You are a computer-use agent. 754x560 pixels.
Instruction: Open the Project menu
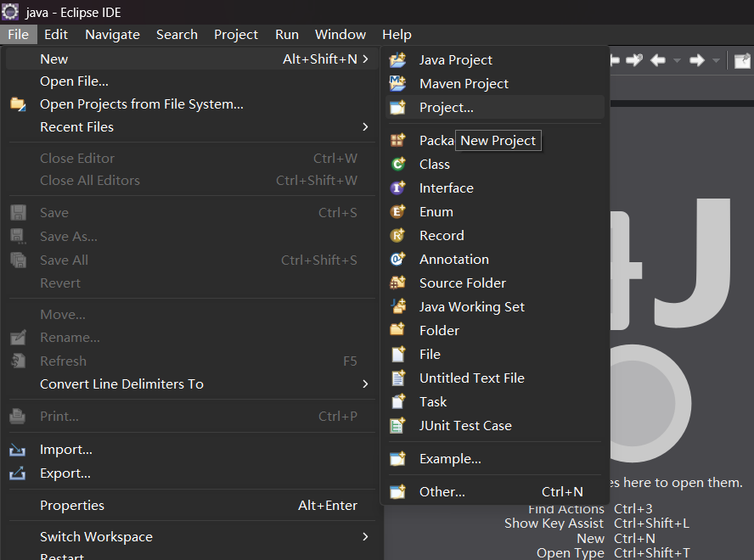coord(236,35)
